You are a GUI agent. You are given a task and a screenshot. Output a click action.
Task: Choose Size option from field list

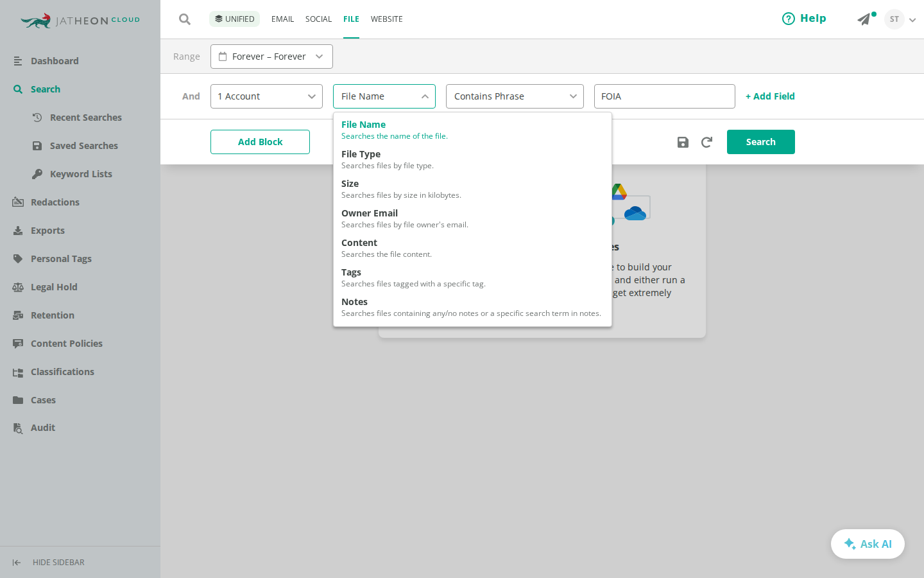click(472, 189)
